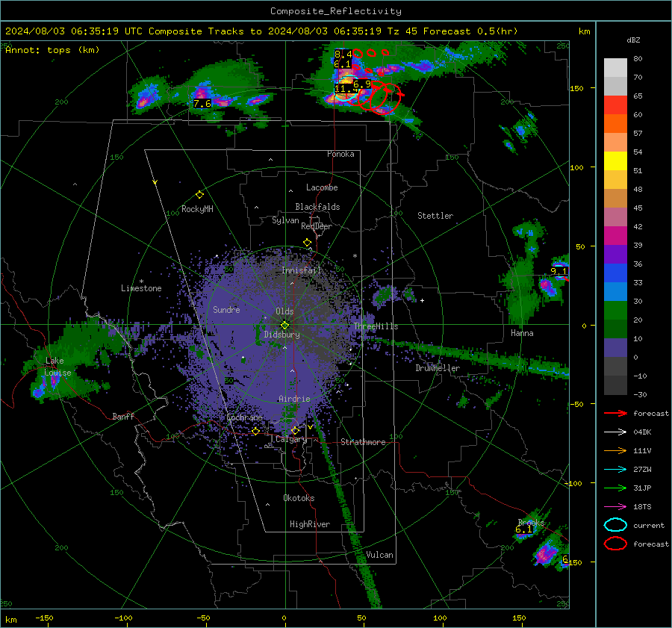Pick the orange swatch in dBZ scale
The width and height of the screenshot is (672, 628).
click(615, 123)
